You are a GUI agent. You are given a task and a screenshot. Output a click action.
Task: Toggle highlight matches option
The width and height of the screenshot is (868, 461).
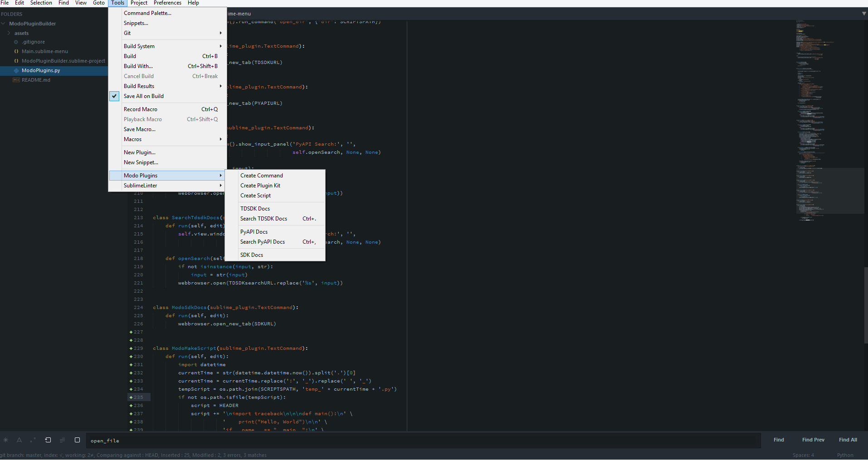77,440
